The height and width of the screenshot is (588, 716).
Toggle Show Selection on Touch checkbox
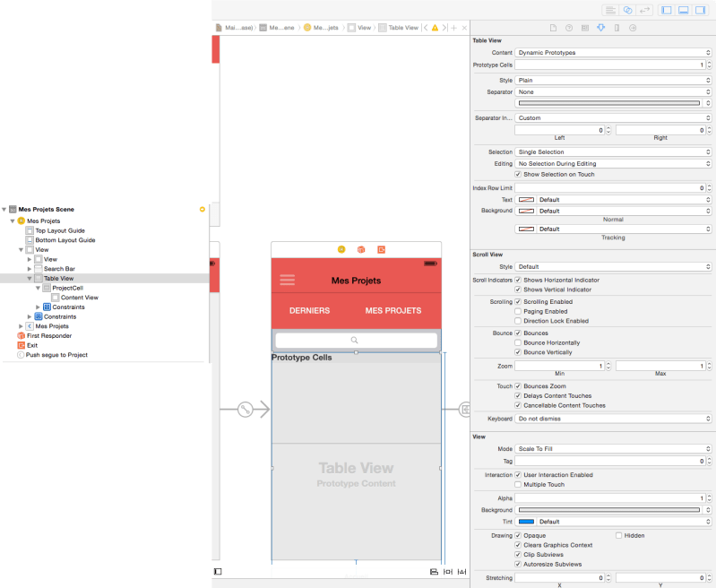[x=518, y=174]
